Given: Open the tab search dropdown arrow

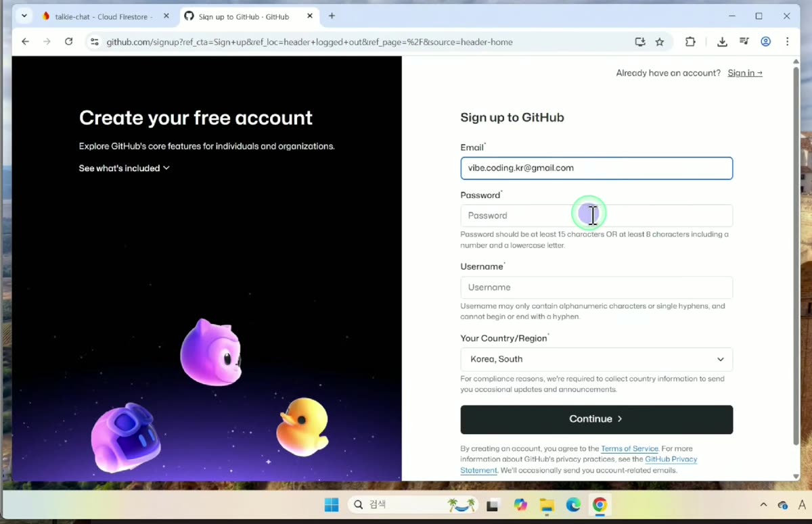Looking at the screenshot, I should pos(24,16).
